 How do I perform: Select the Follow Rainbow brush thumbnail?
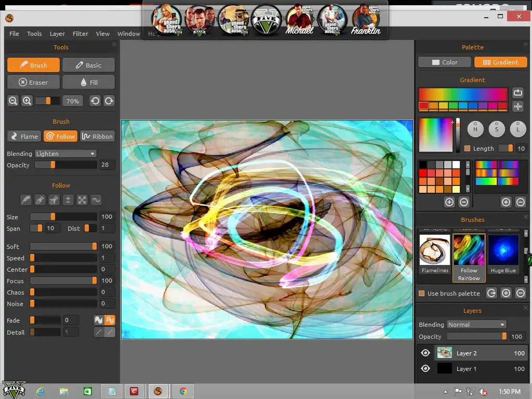pos(469,258)
